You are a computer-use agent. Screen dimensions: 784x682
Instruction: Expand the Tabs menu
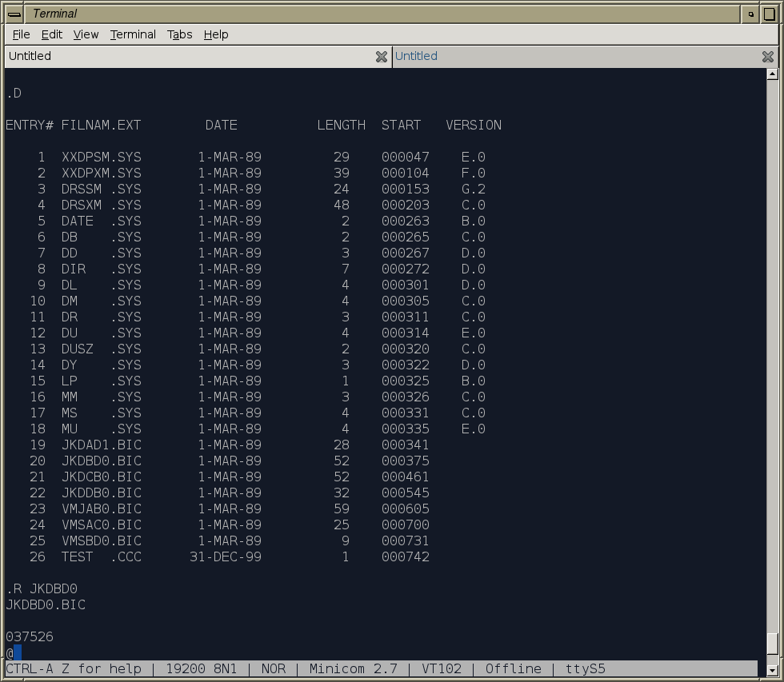(x=179, y=34)
